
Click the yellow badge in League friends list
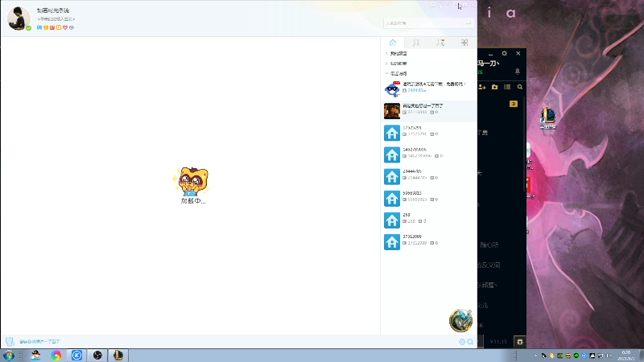pos(514,104)
